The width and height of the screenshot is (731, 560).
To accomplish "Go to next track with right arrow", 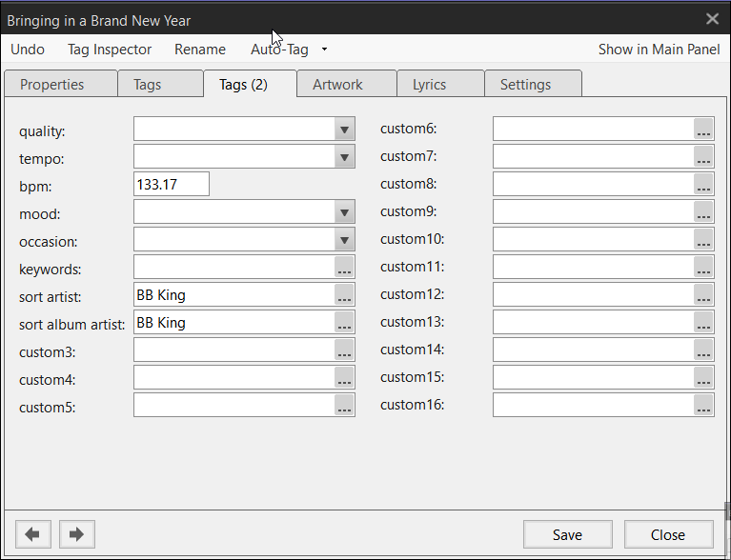I will 76,534.
